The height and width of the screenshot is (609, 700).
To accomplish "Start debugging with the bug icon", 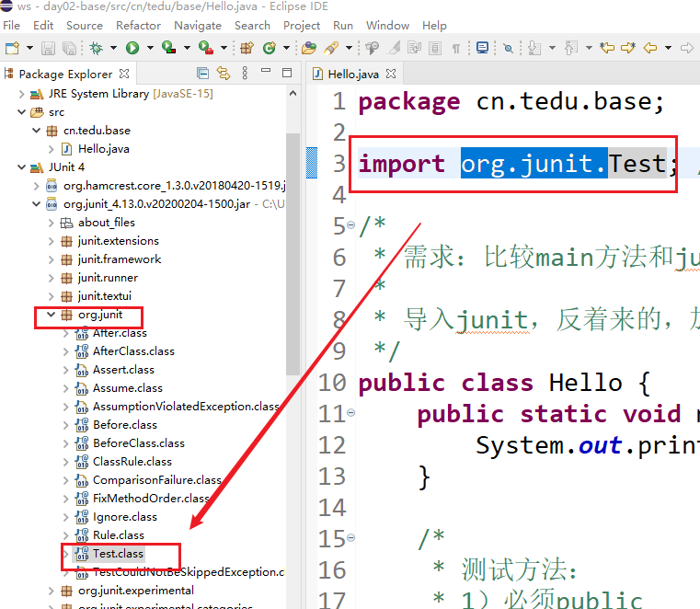I will pos(96,48).
